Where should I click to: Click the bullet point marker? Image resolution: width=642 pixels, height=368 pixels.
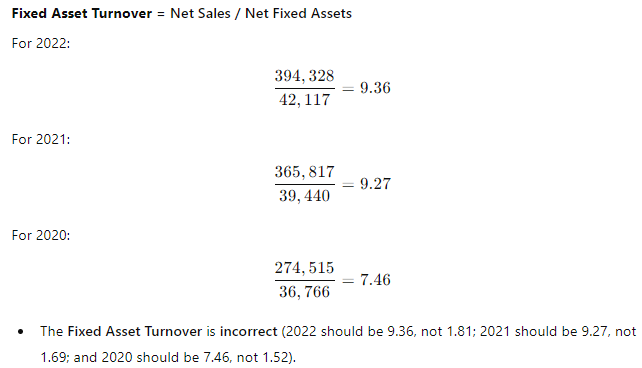[20, 332]
